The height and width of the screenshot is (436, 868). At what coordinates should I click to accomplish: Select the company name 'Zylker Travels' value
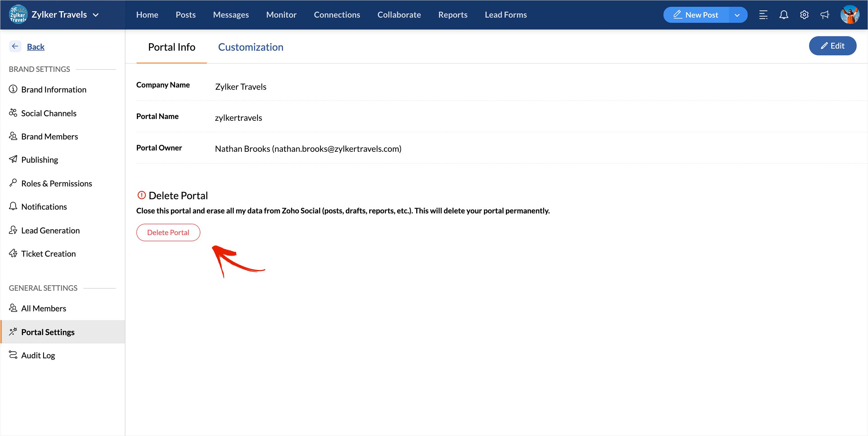click(x=241, y=87)
